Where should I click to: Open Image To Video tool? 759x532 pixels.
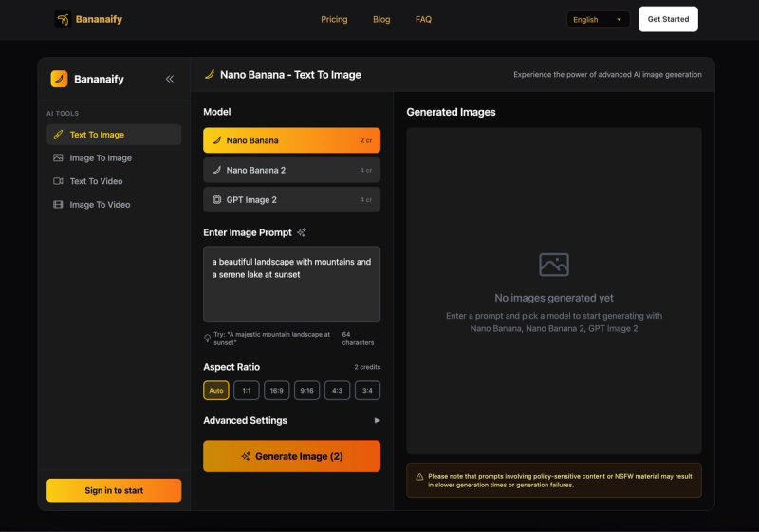[114, 204]
